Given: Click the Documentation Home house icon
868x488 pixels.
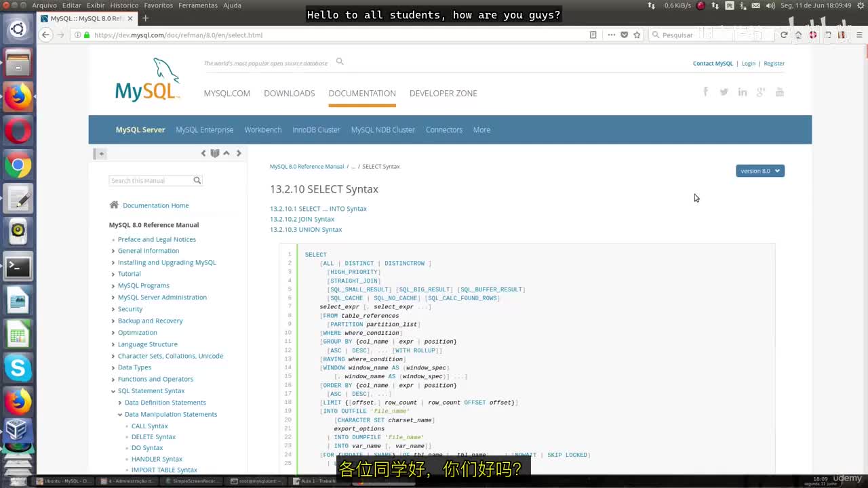Looking at the screenshot, I should [114, 205].
